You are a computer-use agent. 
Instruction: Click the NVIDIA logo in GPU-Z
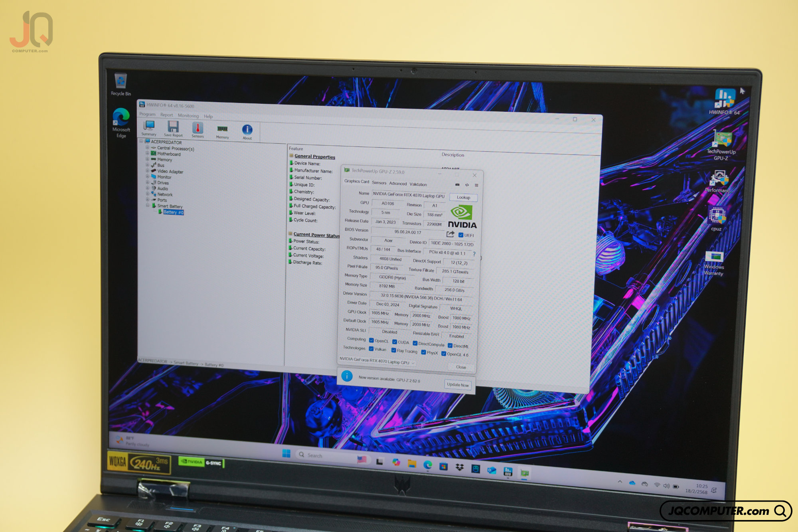[462, 217]
